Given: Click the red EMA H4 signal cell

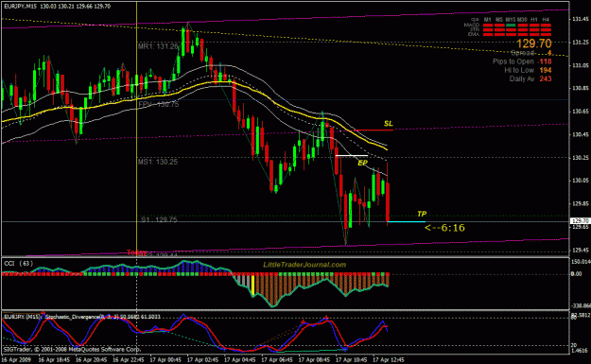Looking at the screenshot, I should [546, 34].
